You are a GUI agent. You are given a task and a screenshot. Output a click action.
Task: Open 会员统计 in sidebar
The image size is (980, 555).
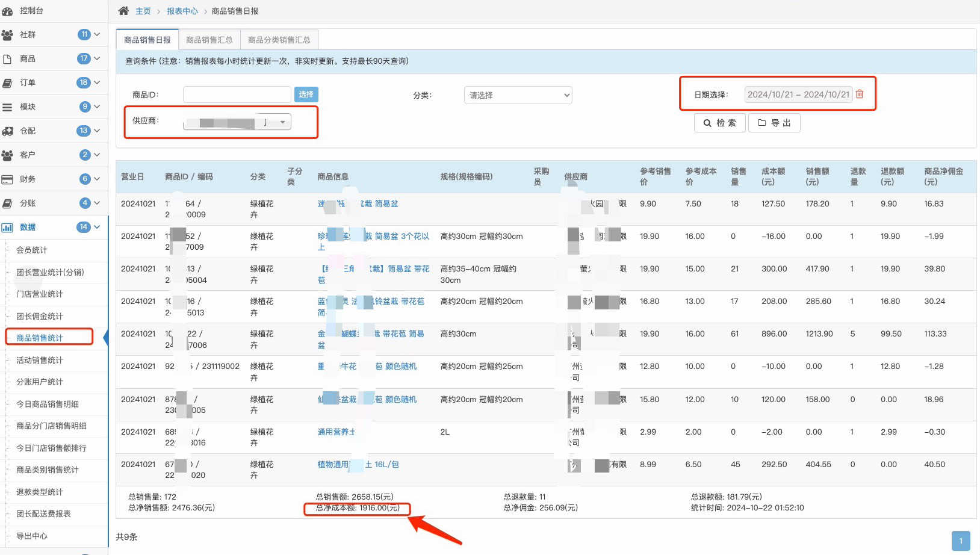(x=32, y=250)
